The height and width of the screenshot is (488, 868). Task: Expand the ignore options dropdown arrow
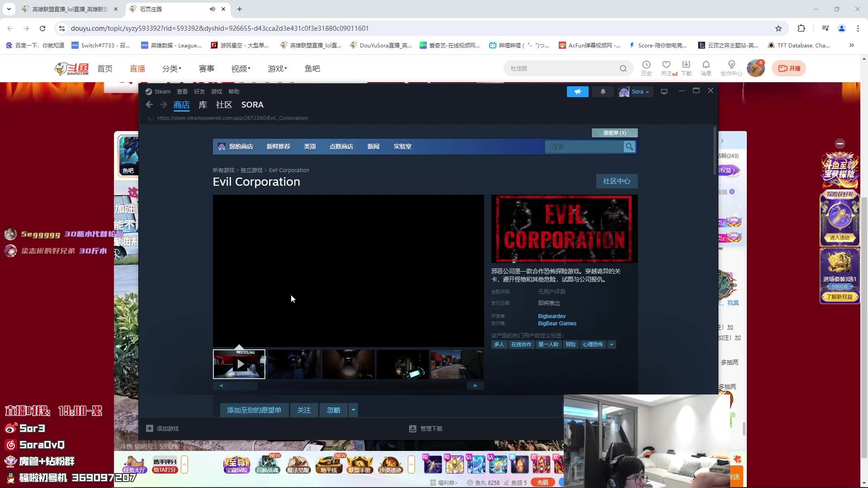pos(353,410)
